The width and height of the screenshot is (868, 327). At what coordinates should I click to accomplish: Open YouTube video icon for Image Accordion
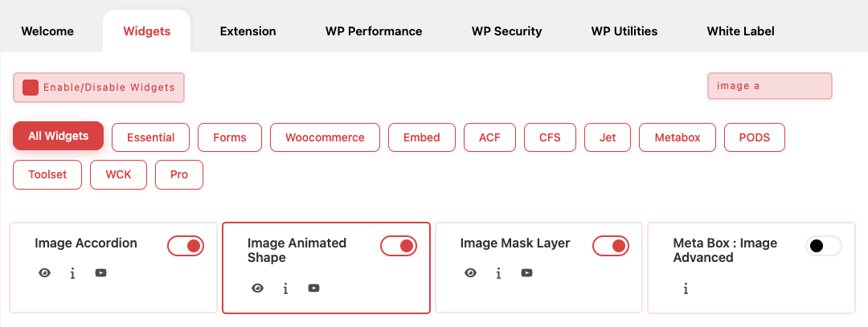pos(100,273)
